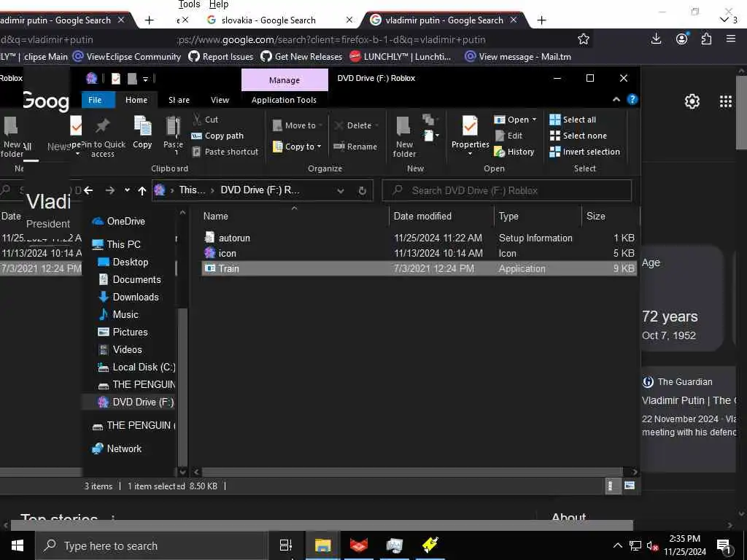The image size is (747, 560).
Task: Open History in the Open group
Action: [x=514, y=152]
